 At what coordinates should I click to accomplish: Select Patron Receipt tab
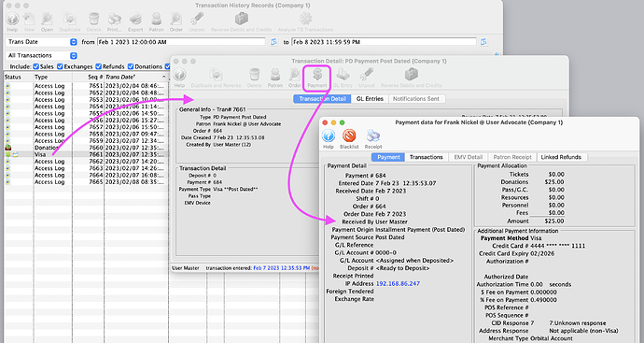[x=512, y=157]
